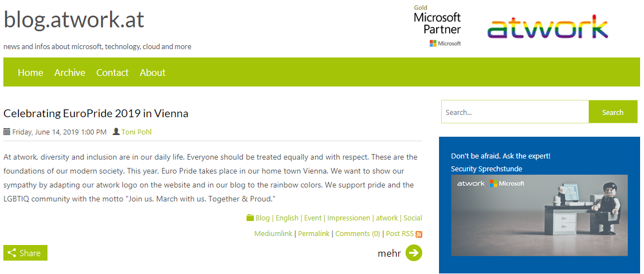Click the share icon in Share button
This screenshot has width=644, height=274.
coord(12,253)
